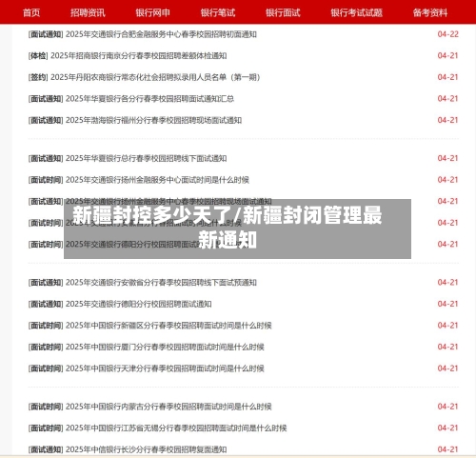The image size is (476, 458).
Task: Open 中国银行内蒙古分行面试时间 article
Action: coord(169,407)
